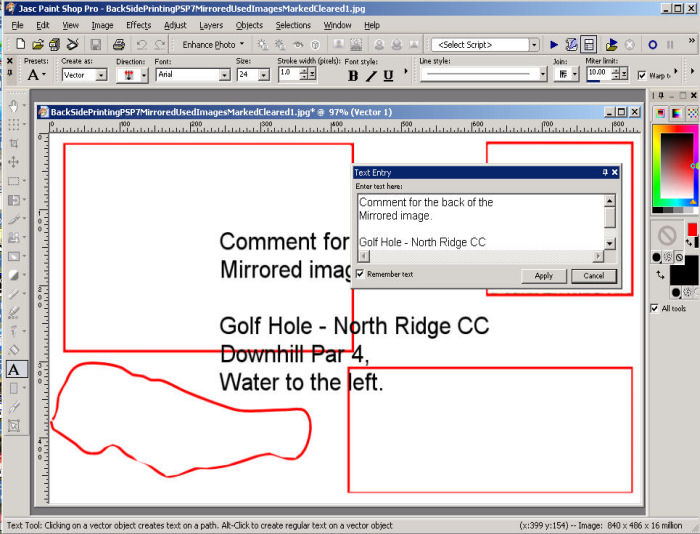Run the selected script with play button
Image resolution: width=700 pixels, height=534 pixels.
[x=554, y=45]
